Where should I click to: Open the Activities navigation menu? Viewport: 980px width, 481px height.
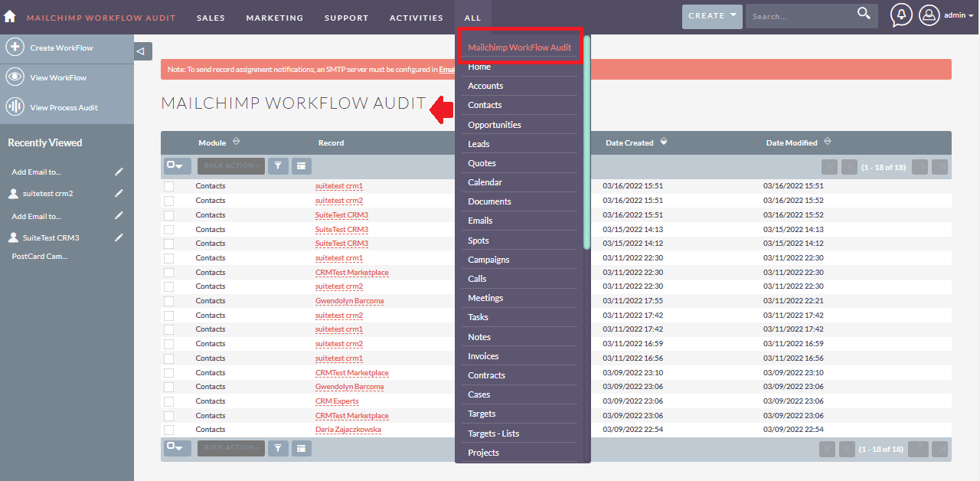[x=416, y=18]
